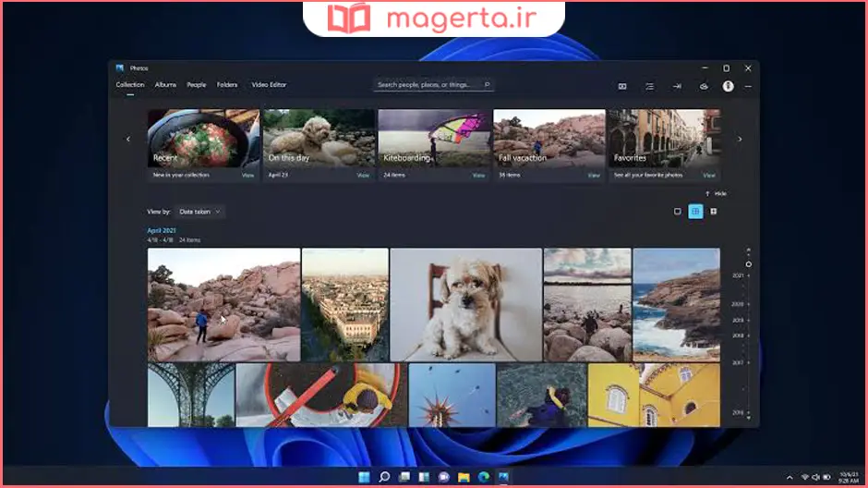Screen dimensions: 868x488
Task: Open the Wi-Fi network tray icon
Action: click(x=805, y=478)
